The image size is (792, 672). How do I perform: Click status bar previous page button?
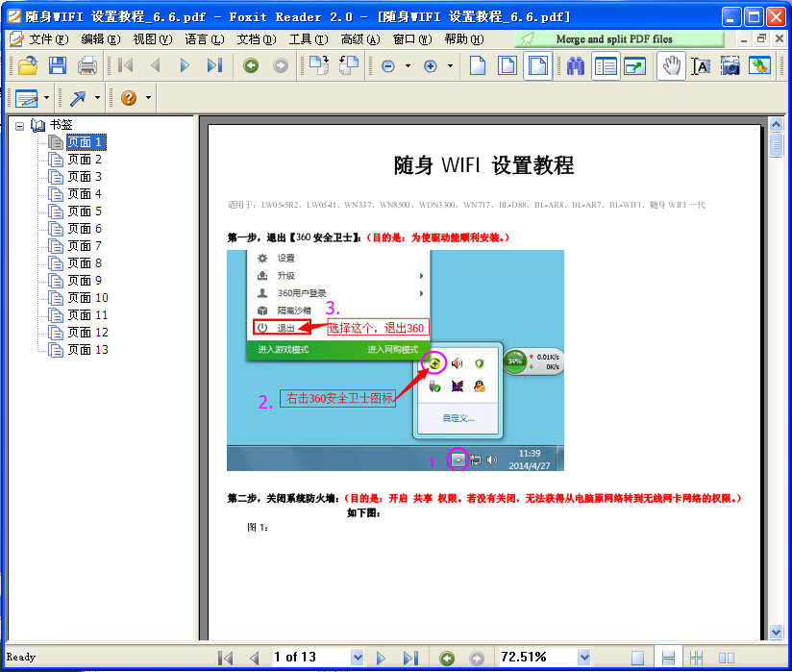tap(255, 658)
